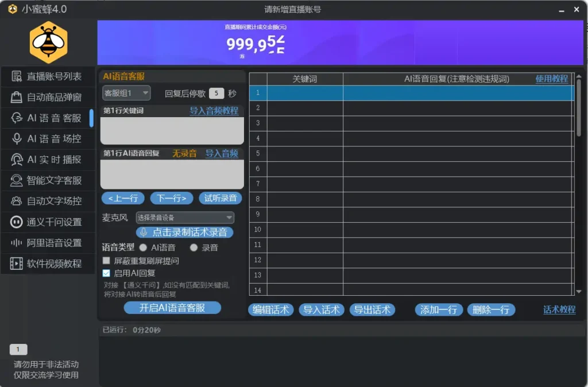Click the AI语音场控 microphone icon
The height and width of the screenshot is (387, 588).
17,139
